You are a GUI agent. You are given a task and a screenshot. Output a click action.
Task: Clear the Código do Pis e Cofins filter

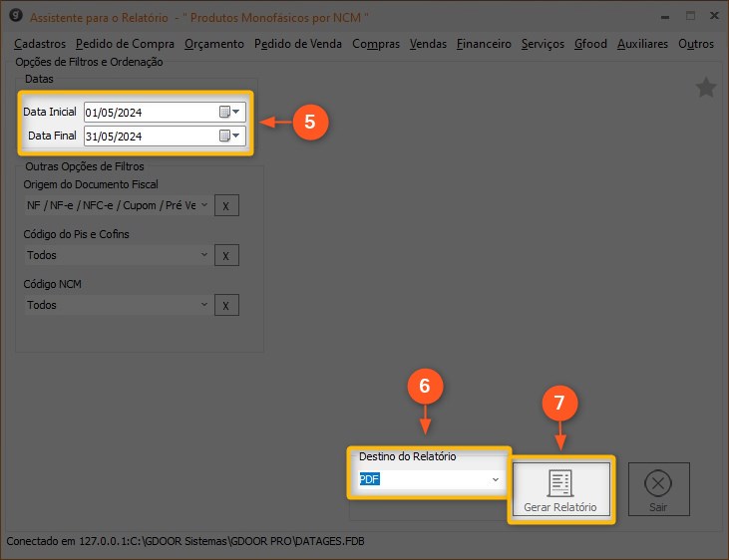pos(226,256)
